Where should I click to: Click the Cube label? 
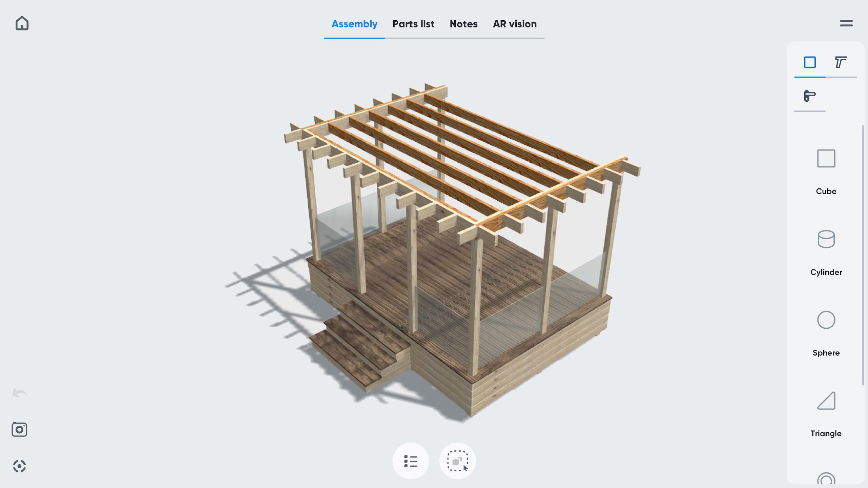[x=826, y=191]
